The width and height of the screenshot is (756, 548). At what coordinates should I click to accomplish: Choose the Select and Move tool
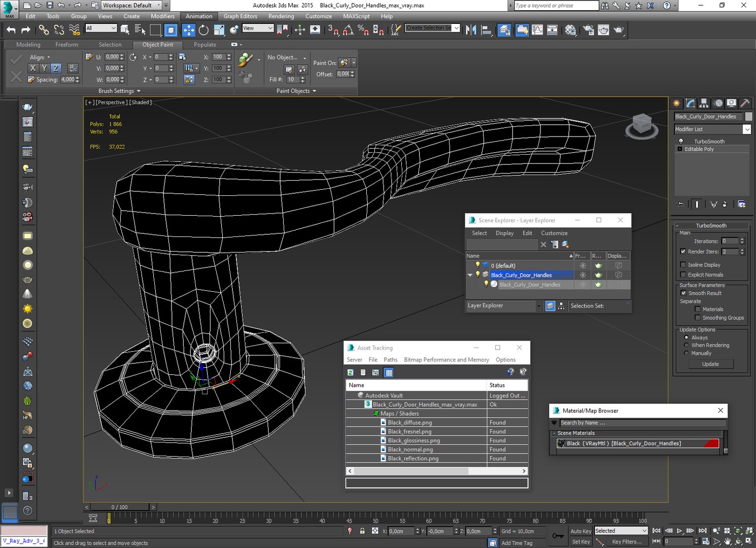[188, 30]
